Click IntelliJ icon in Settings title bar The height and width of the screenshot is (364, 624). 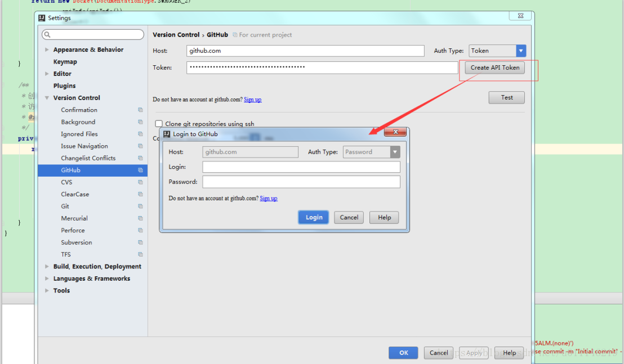pyautogui.click(x=42, y=18)
